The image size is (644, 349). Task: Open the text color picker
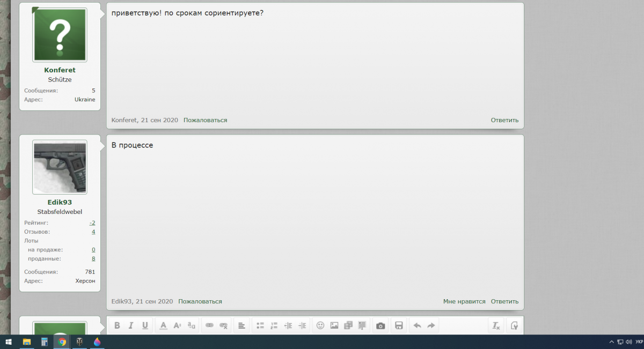[163, 325]
